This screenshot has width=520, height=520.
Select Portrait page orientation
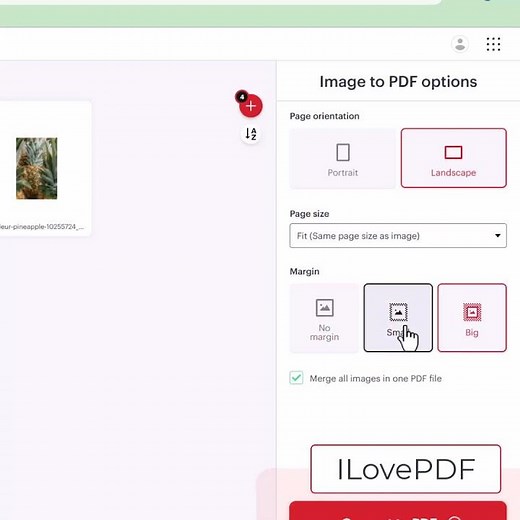point(343,158)
